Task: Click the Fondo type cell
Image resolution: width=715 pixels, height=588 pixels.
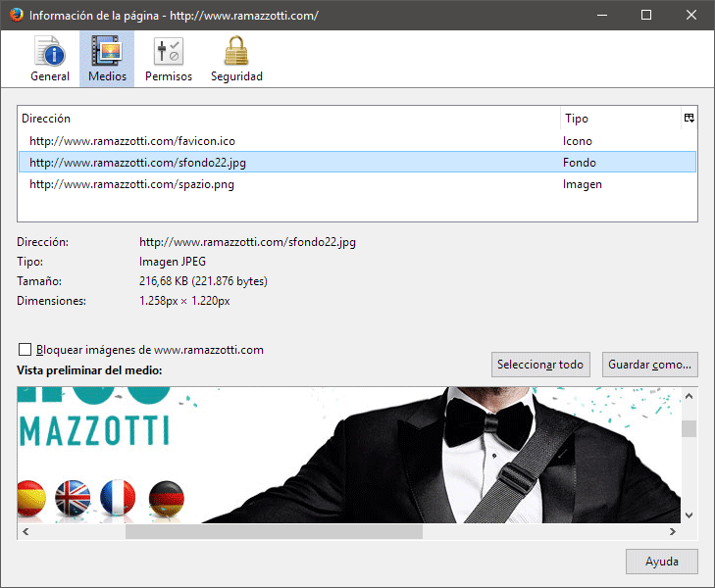Action: [579, 163]
